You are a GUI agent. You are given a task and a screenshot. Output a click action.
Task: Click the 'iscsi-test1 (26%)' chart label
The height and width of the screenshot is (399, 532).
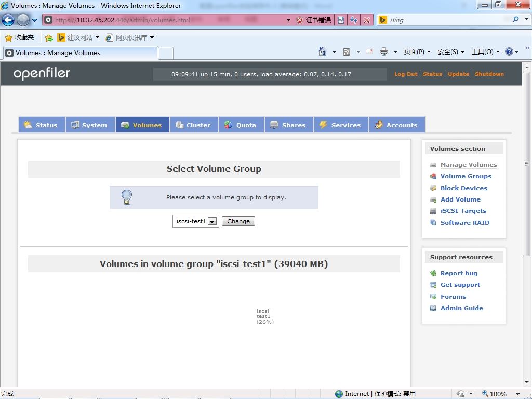click(x=264, y=316)
